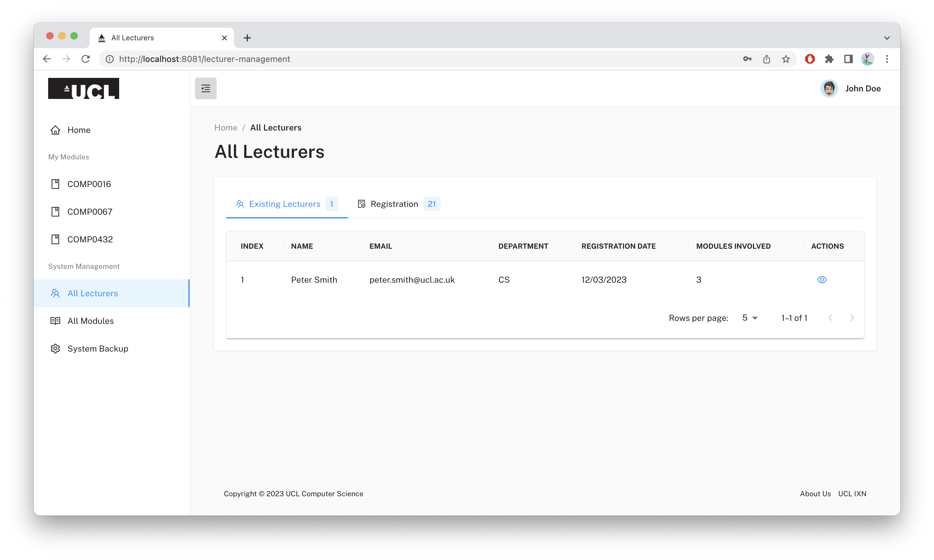The width and height of the screenshot is (934, 560).
Task: Open the saved passwords key icon
Action: [x=747, y=59]
